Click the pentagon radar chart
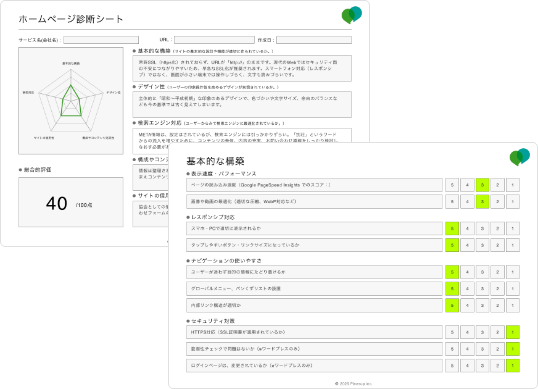The height and width of the screenshot is (389, 538). (71, 101)
